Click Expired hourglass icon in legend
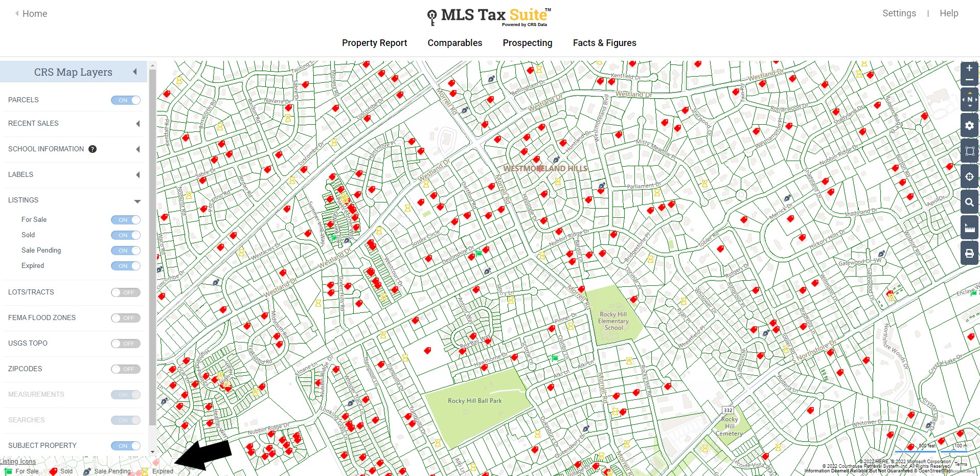The height and width of the screenshot is (476, 980). pyautogui.click(x=145, y=471)
